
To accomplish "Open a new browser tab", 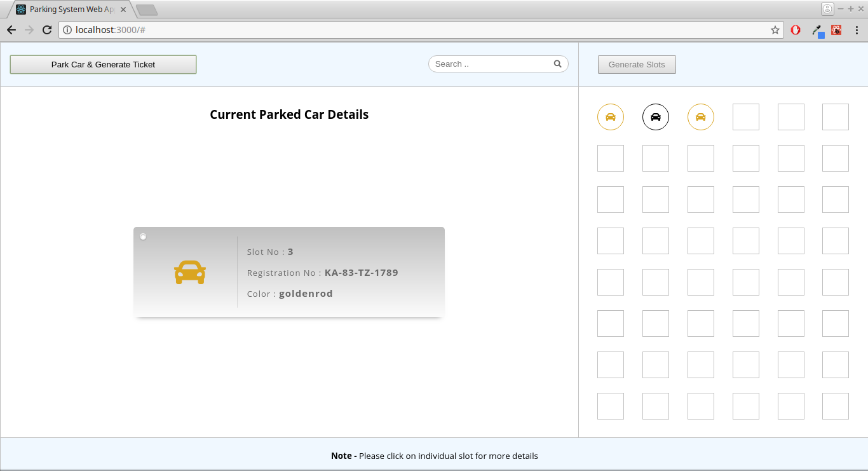I will coord(147,10).
